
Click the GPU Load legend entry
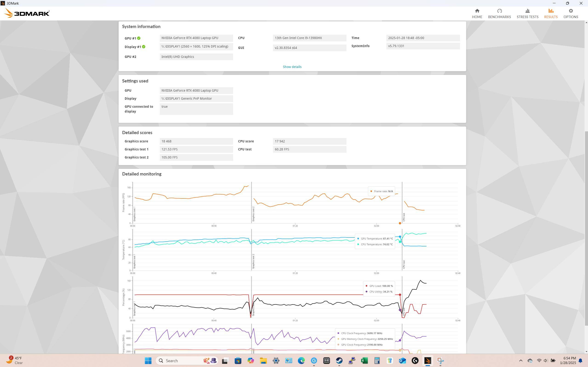pyautogui.click(x=379, y=286)
